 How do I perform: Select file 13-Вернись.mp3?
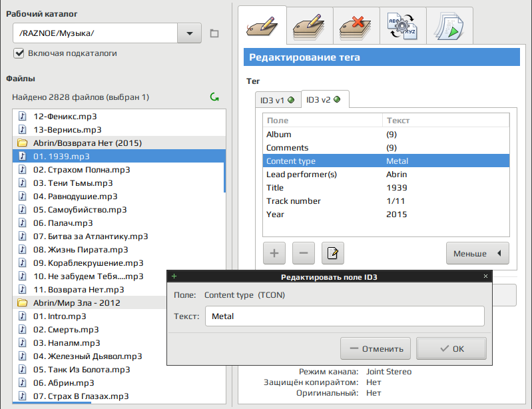coord(119,130)
